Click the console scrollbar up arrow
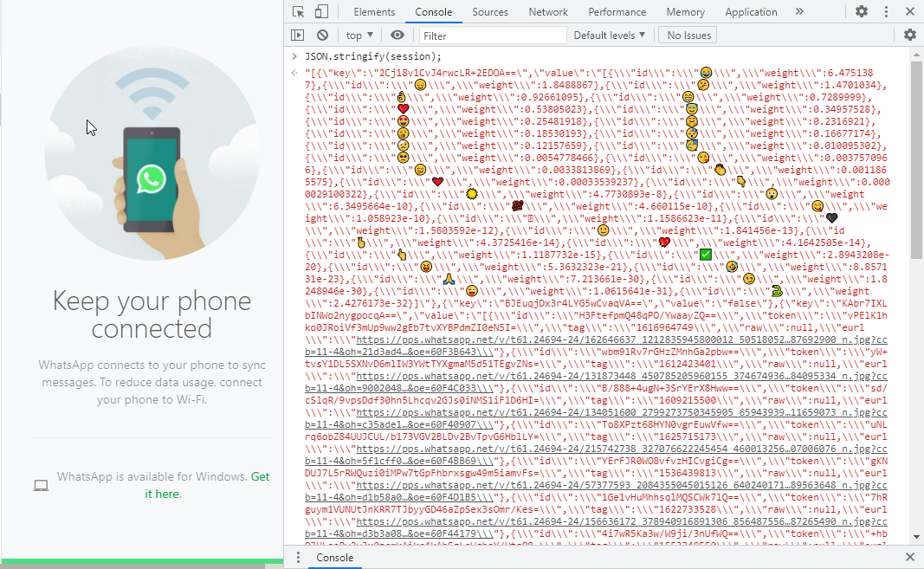 click(916, 55)
